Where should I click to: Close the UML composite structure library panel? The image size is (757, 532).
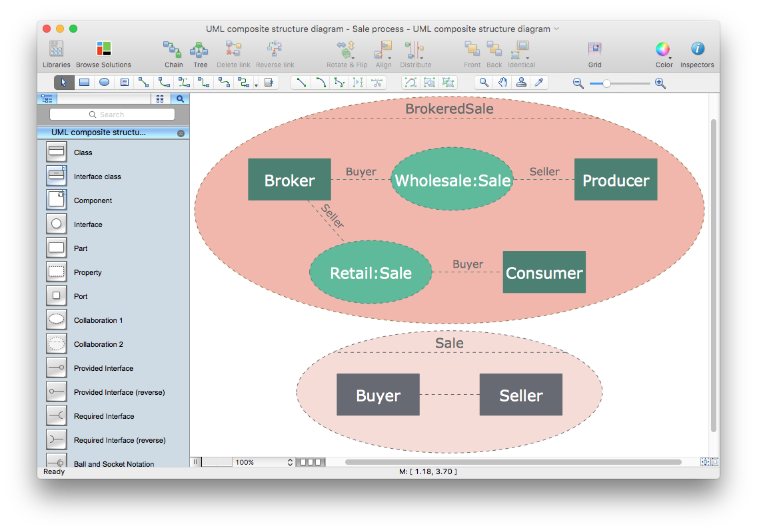[180, 133]
